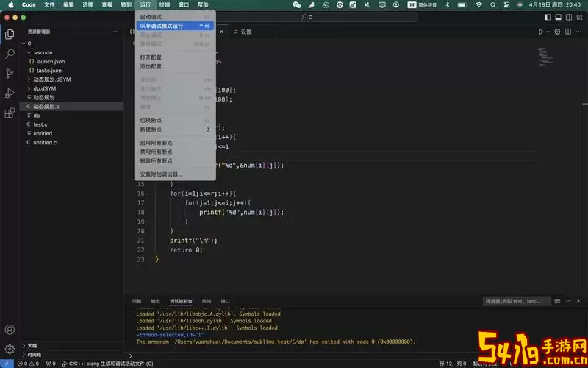
Task: Switch to the 终端 panel tab
Action: tap(207, 301)
